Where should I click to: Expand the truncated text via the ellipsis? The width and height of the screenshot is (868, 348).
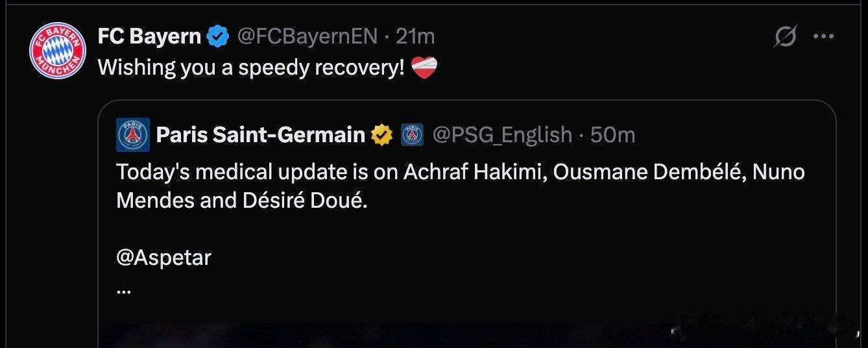click(123, 292)
